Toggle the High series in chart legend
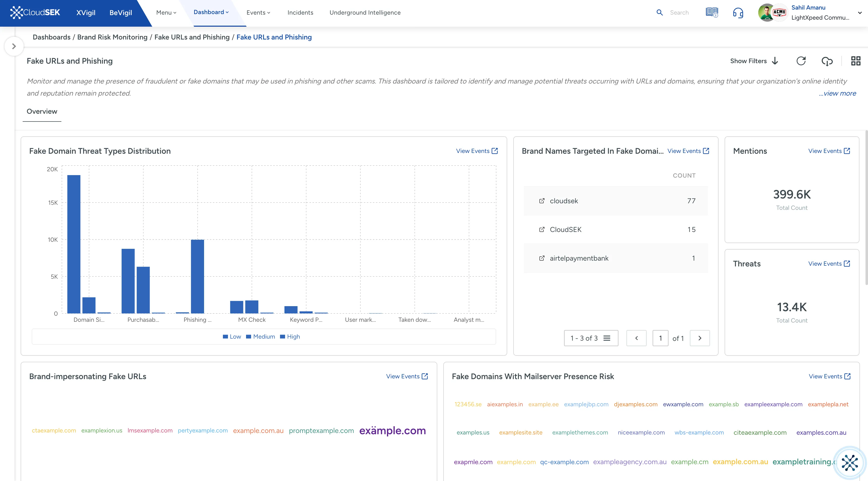 [x=290, y=337]
